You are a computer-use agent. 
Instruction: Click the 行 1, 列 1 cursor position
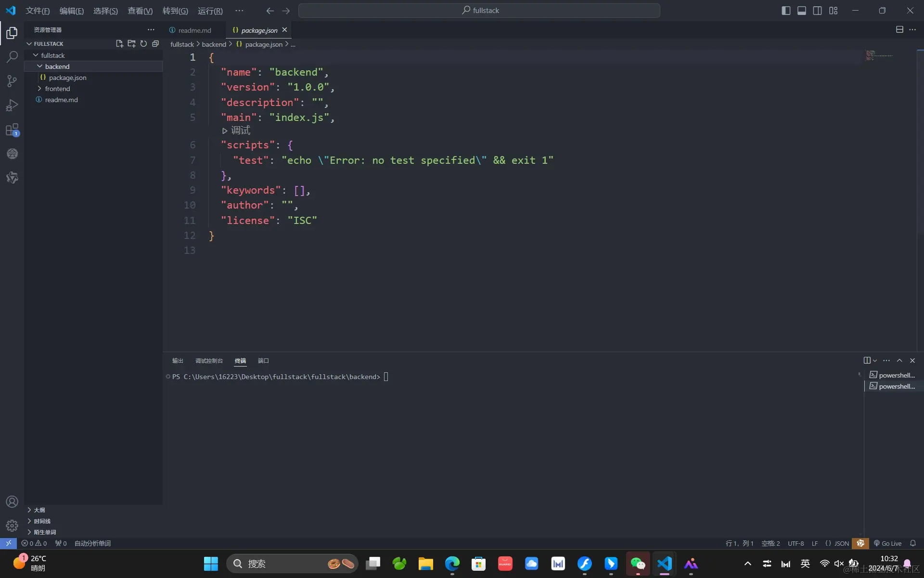pos(740,543)
